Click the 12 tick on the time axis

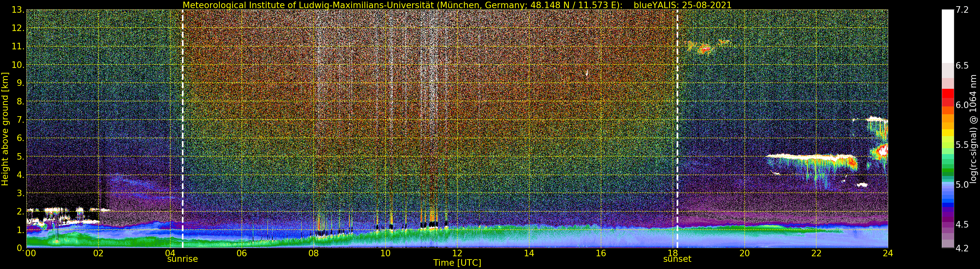457,253
